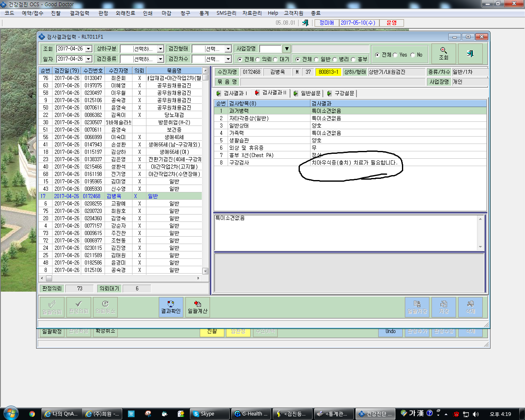Open the 검진형태 combo box

coord(228,49)
